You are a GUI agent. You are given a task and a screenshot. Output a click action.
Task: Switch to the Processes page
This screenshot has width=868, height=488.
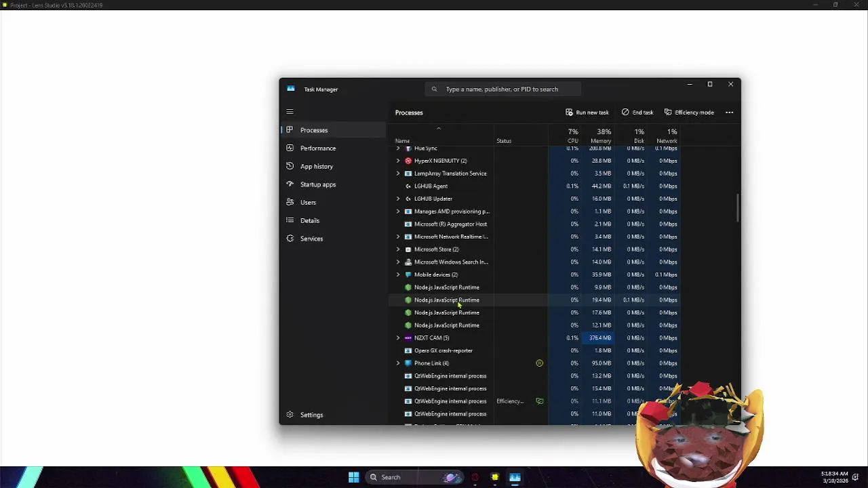333,130
